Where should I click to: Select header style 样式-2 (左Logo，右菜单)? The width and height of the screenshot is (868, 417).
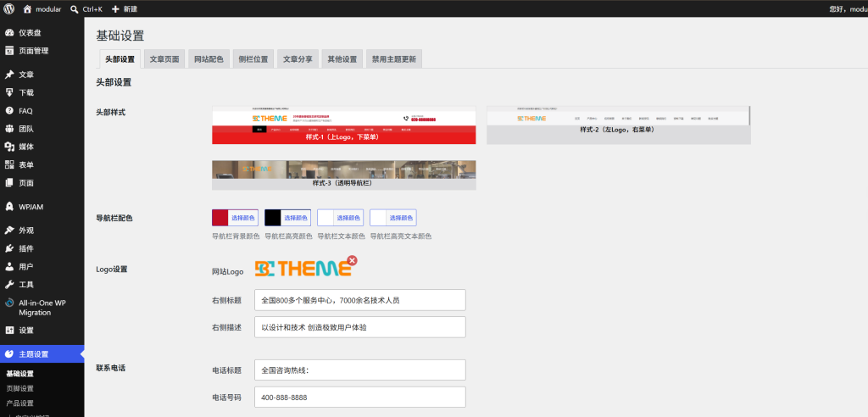pos(618,125)
